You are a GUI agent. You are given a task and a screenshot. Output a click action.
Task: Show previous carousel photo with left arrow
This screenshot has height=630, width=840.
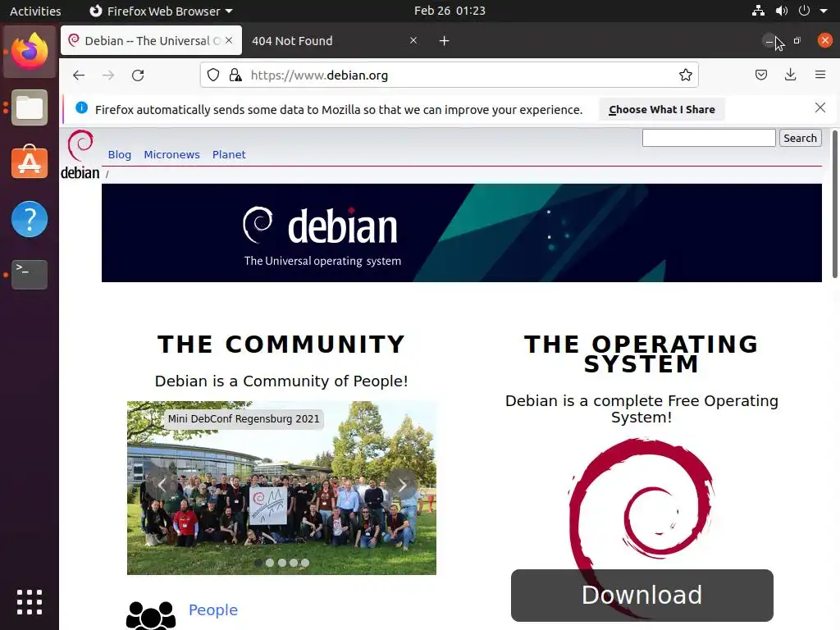[x=162, y=485]
